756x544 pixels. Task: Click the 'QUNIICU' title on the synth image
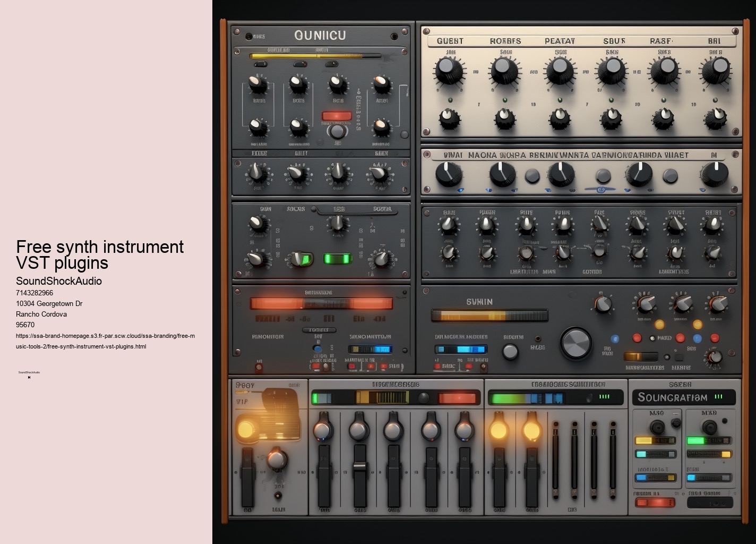pyautogui.click(x=320, y=36)
